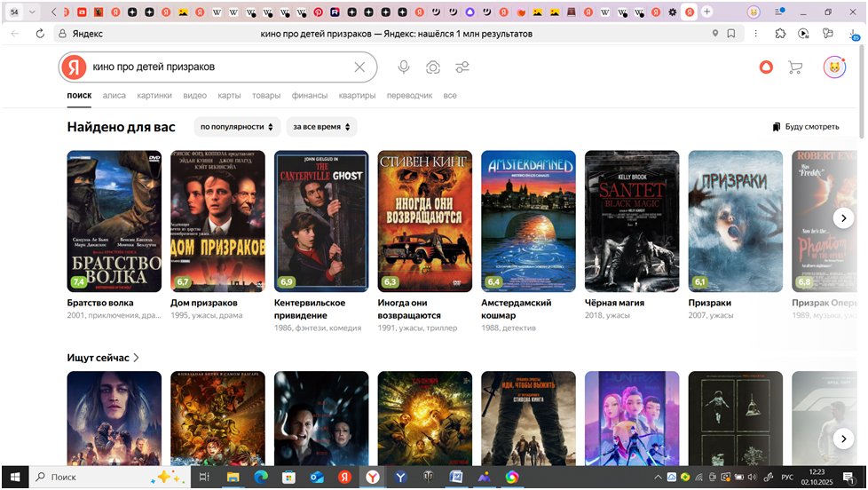Click the Yandex logo in search box

point(75,67)
